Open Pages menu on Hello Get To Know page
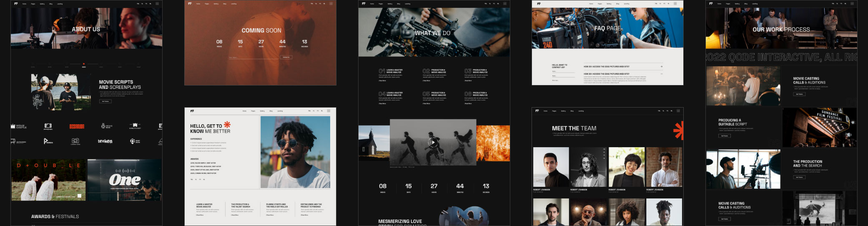Viewport: 868px width, 226px height. click(253, 111)
